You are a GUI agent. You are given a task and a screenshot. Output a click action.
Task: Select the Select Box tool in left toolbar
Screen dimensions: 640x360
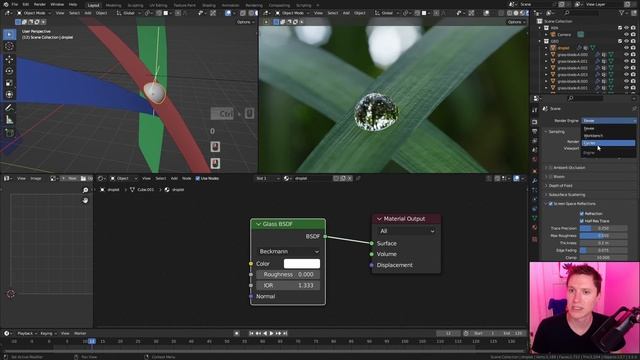(x=9, y=34)
